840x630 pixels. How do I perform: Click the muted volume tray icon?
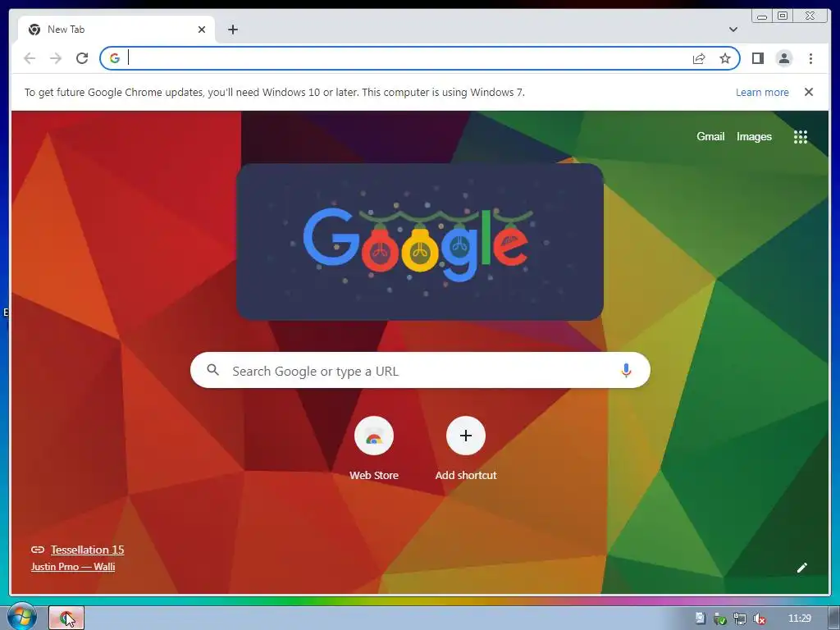pos(759,619)
